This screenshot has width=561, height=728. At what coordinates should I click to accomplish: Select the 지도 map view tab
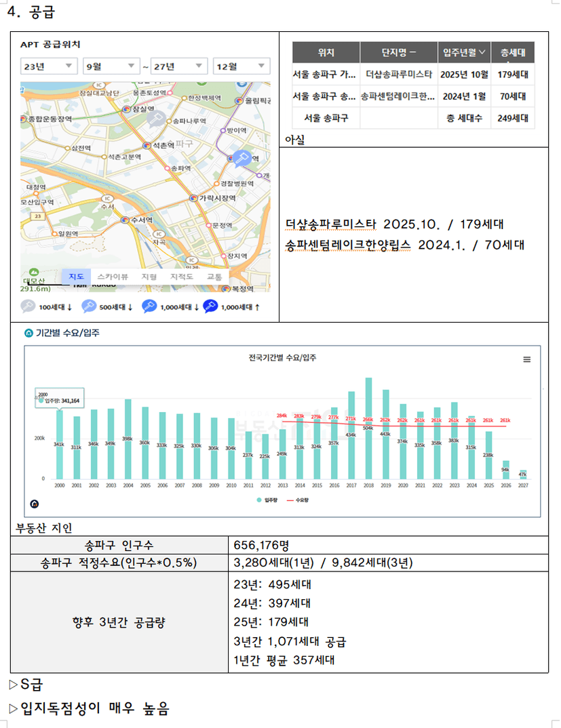click(76, 277)
